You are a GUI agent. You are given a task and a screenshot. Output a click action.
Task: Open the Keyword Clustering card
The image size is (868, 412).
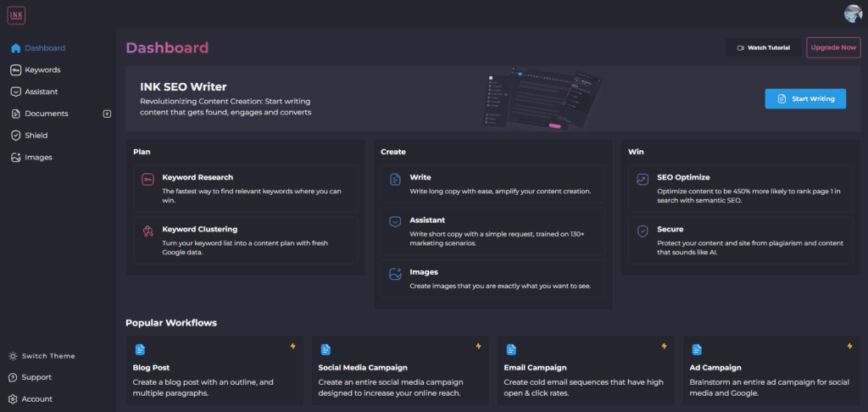coord(245,241)
